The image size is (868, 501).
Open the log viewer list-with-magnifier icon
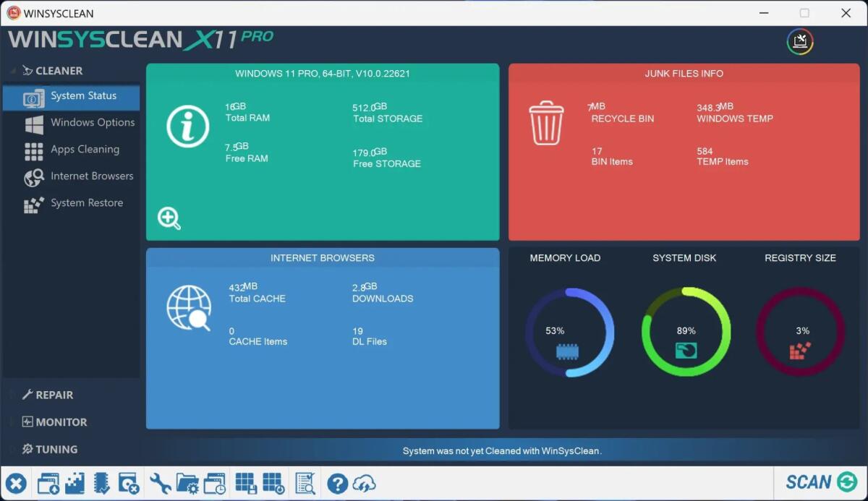point(305,483)
